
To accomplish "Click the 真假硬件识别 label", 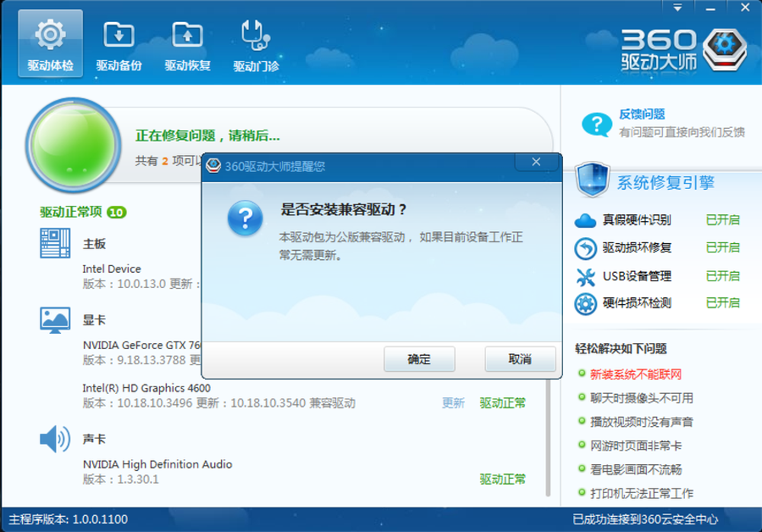I will [x=636, y=220].
